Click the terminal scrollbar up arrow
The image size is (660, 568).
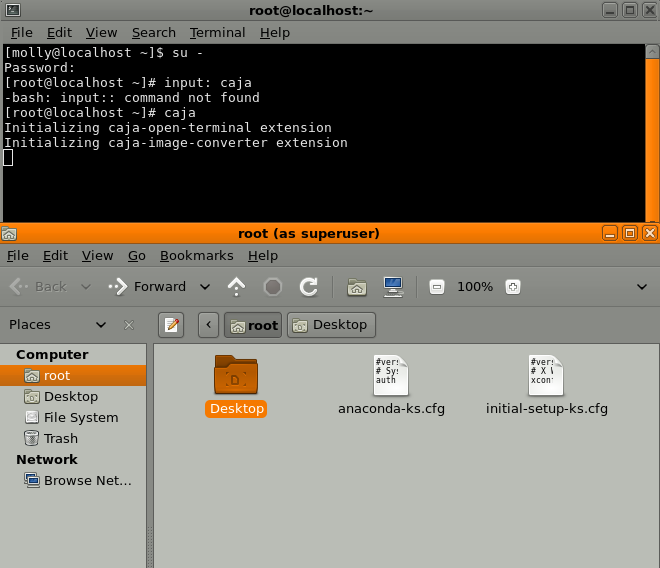pyautogui.click(x=652, y=52)
